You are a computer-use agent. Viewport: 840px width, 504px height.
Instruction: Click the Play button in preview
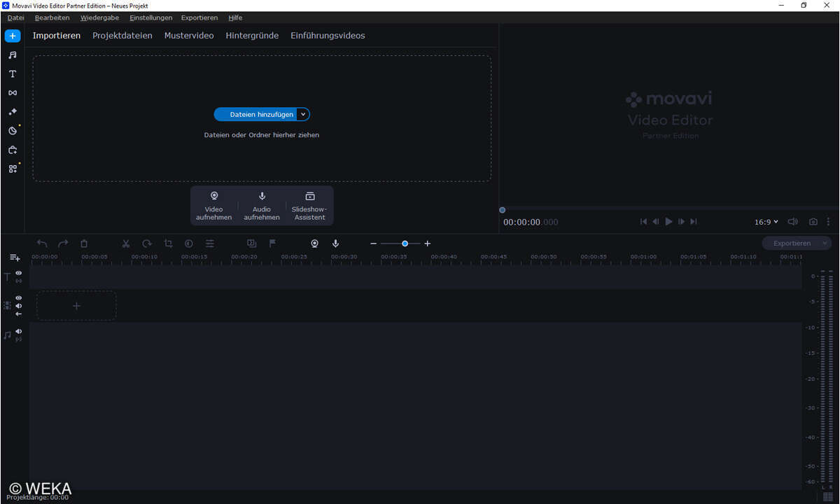pos(668,222)
